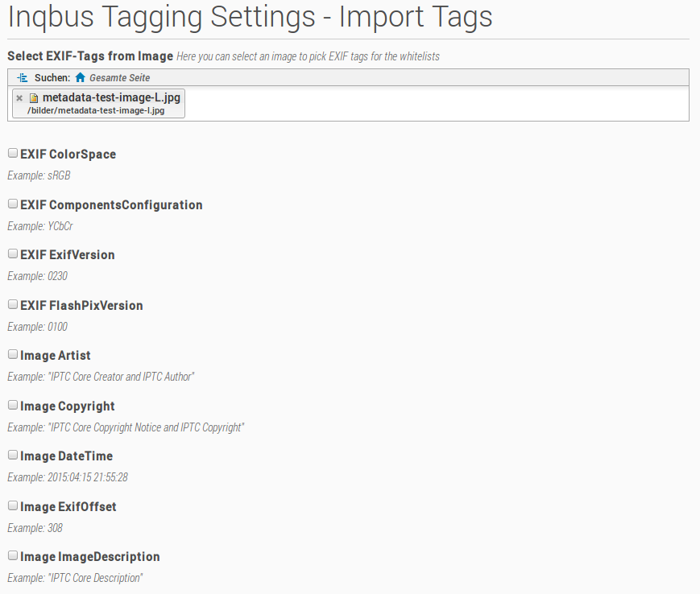700x594 pixels.
Task: Click the /bilder/metadata-test-image-l.jpg path text
Action: coord(96,110)
